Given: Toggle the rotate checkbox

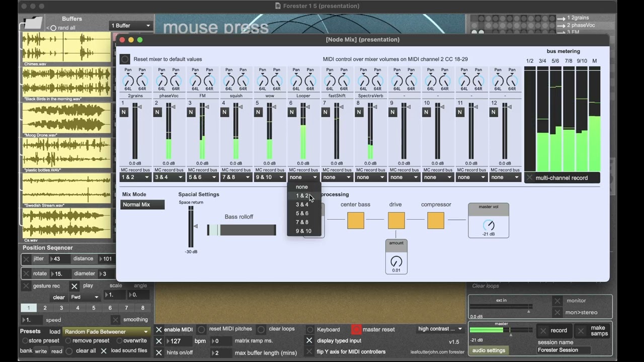Looking at the screenshot, I should [x=26, y=274].
